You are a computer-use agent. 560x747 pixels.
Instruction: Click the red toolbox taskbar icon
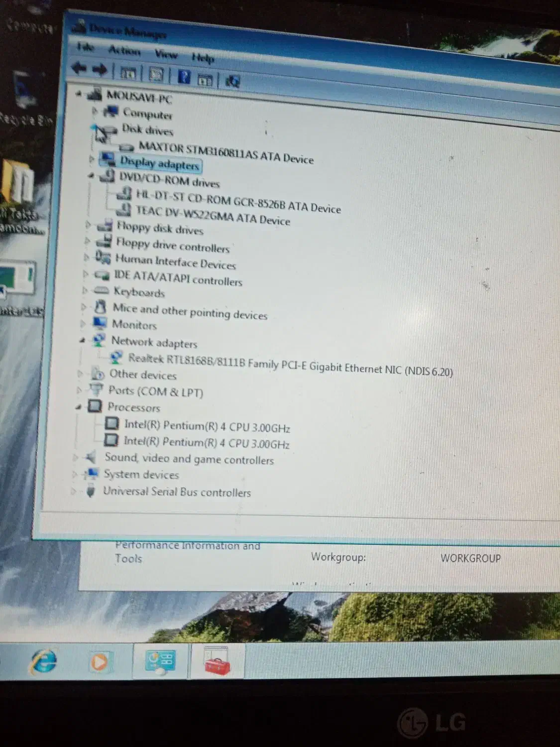[217, 662]
